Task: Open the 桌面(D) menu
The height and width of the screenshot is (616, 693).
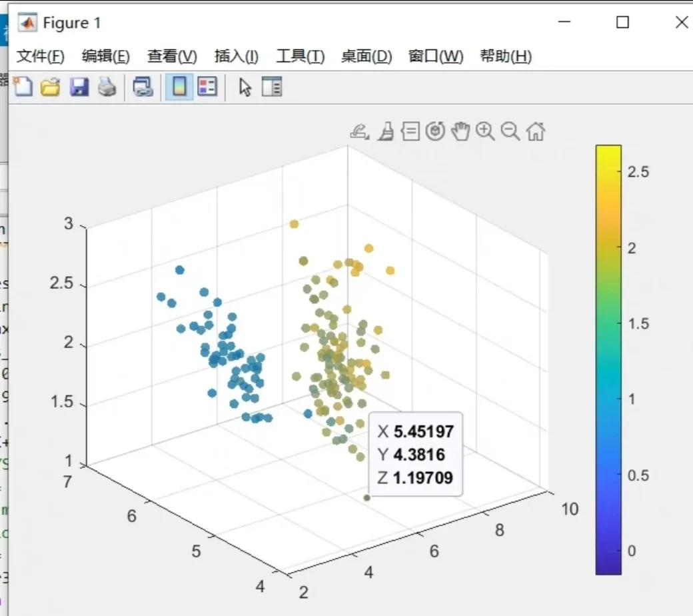Action: (367, 56)
